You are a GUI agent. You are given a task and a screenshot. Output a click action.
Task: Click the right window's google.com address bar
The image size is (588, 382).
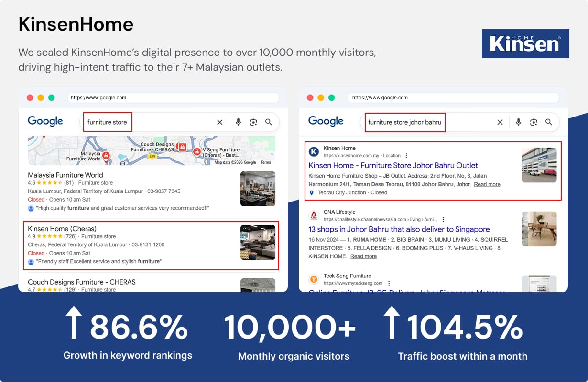454,97
